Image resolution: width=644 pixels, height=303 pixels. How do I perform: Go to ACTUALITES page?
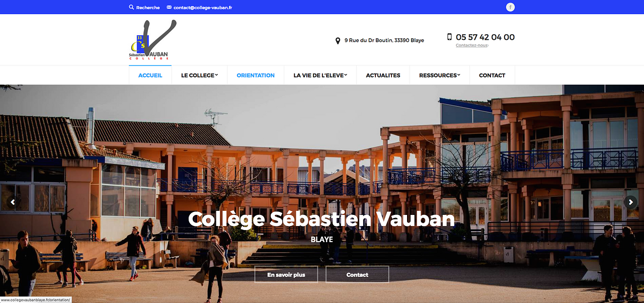point(383,75)
